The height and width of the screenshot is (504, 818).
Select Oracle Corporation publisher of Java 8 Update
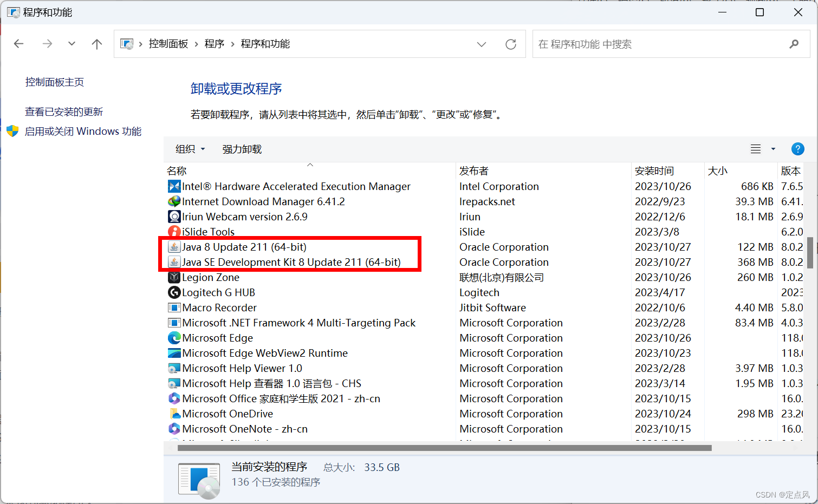[504, 247]
